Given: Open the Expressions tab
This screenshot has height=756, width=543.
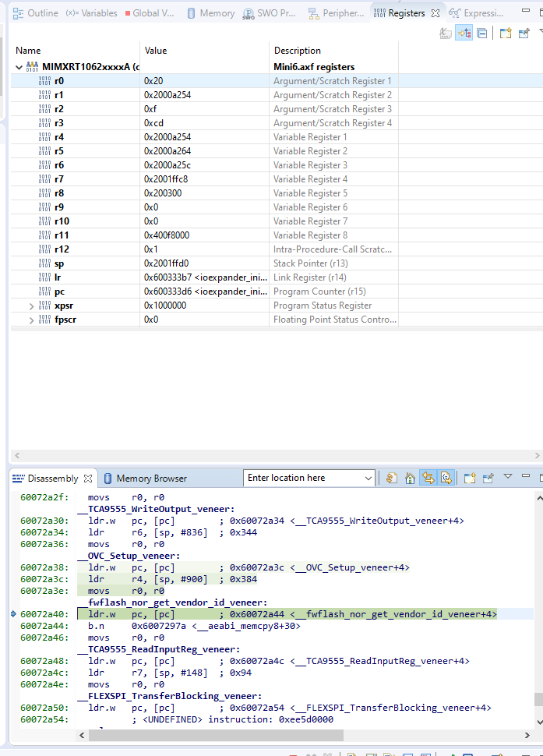Looking at the screenshot, I should [x=476, y=13].
